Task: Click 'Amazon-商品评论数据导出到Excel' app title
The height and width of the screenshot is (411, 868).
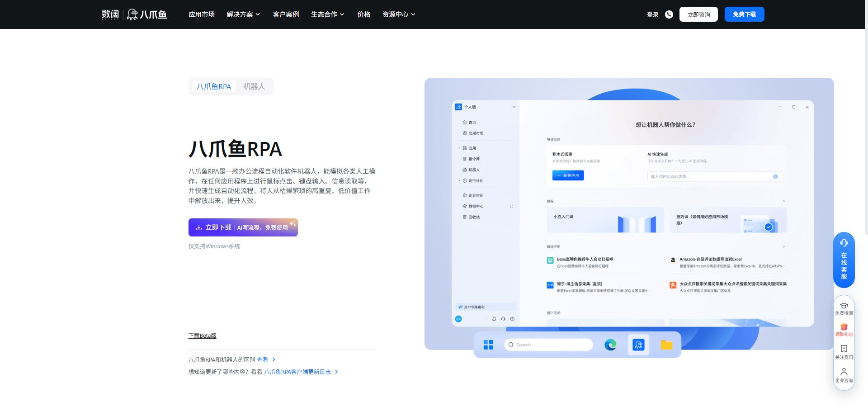Action: tap(710, 260)
